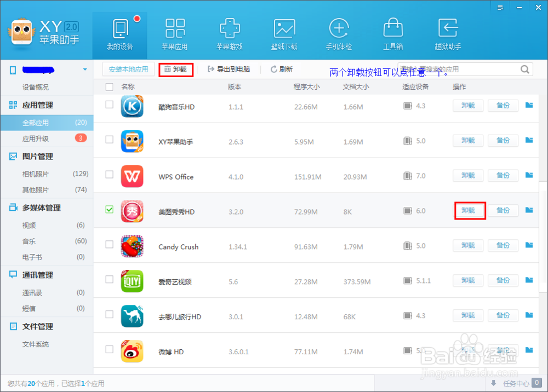Viewport: 548px width, 392px height.
Task: Click the download arrow icon in status bar
Action: pyautogui.click(x=494, y=383)
